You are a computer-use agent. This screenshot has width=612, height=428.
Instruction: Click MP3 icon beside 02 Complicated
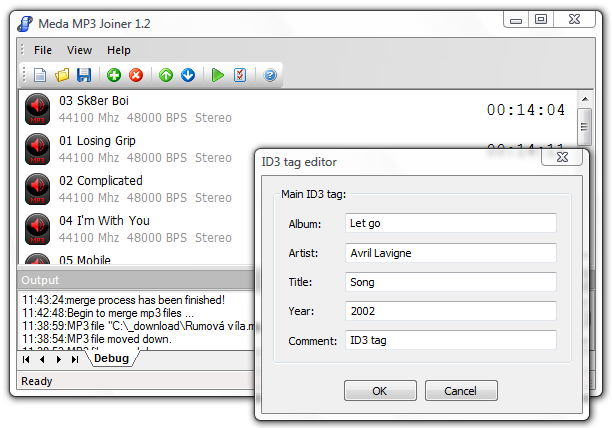tap(37, 189)
